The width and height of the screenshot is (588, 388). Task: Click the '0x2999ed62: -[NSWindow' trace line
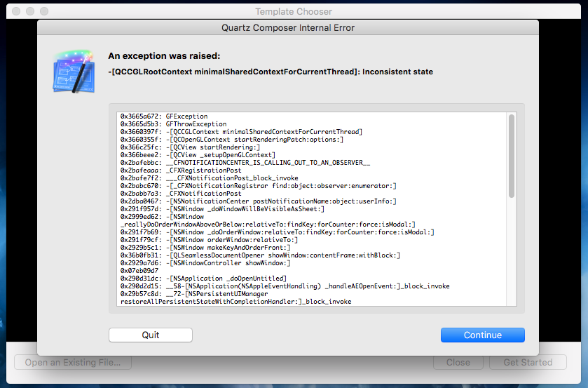coord(162,217)
